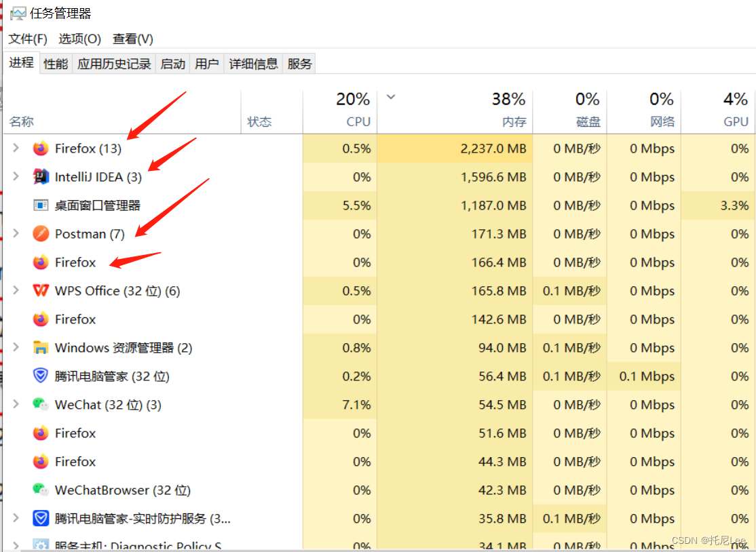Click the IntelliJ IDEA process icon
This screenshot has height=552, width=756.
pyautogui.click(x=41, y=177)
